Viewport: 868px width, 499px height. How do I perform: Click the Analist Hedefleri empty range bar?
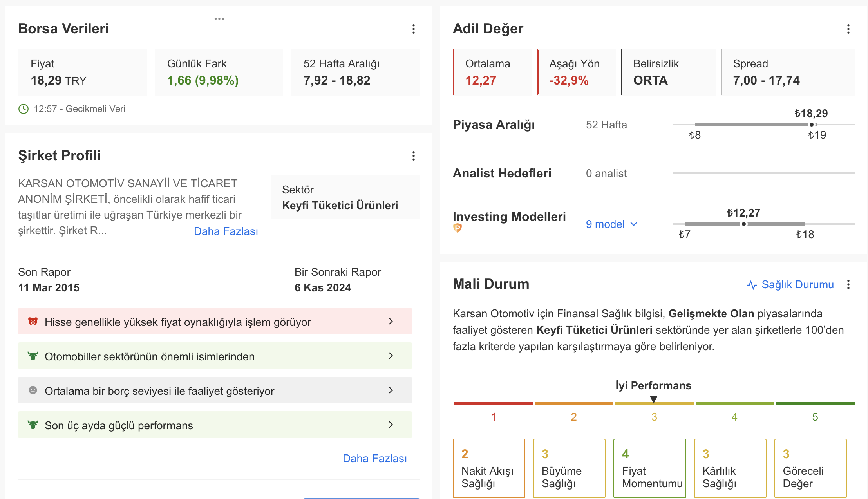click(763, 173)
